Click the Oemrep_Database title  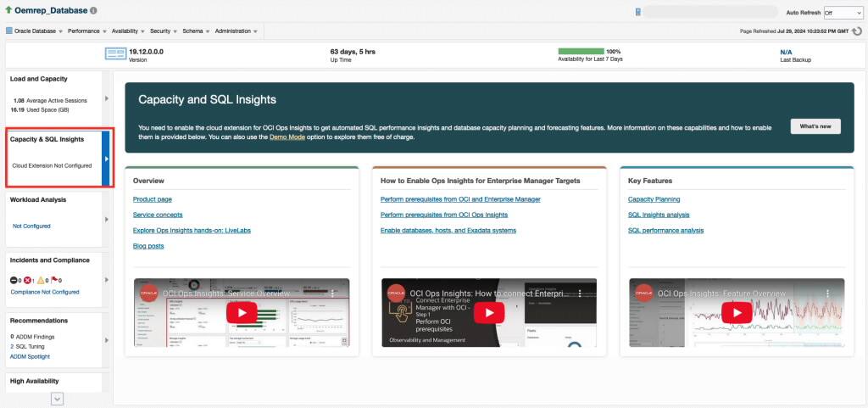(51, 10)
